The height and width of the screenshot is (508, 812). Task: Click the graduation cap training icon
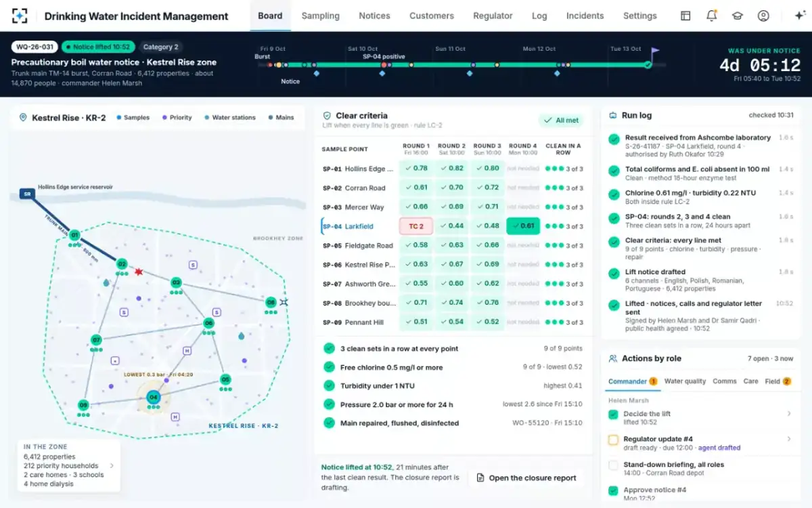(737, 16)
